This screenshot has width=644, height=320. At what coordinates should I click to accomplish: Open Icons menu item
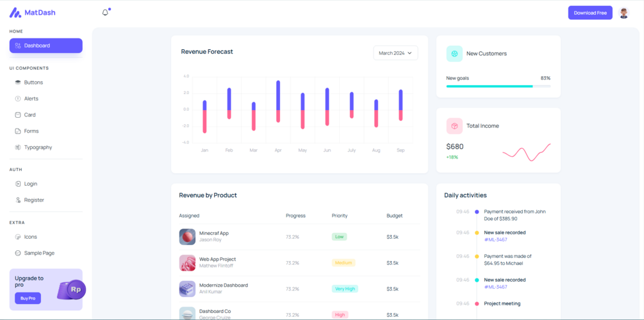coord(46,237)
